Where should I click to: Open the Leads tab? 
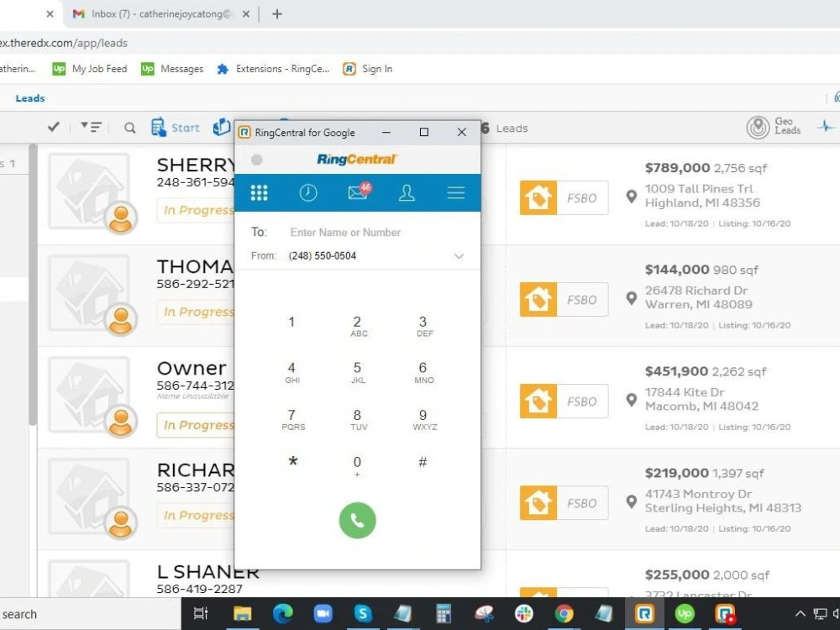[x=30, y=98]
